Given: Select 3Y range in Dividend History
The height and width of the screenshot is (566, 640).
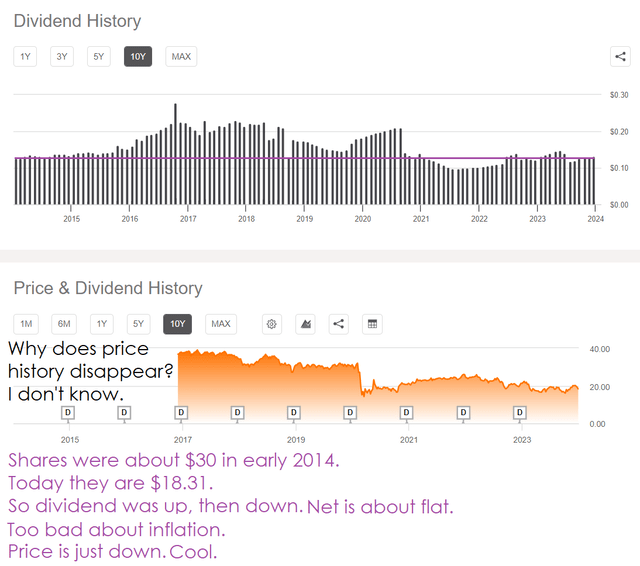Looking at the screenshot, I should click(62, 56).
